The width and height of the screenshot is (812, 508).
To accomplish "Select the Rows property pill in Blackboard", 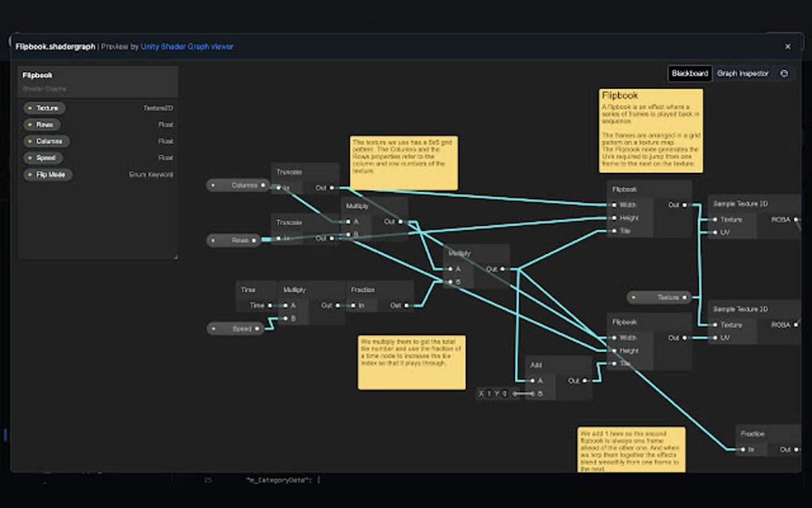I will click(x=41, y=124).
